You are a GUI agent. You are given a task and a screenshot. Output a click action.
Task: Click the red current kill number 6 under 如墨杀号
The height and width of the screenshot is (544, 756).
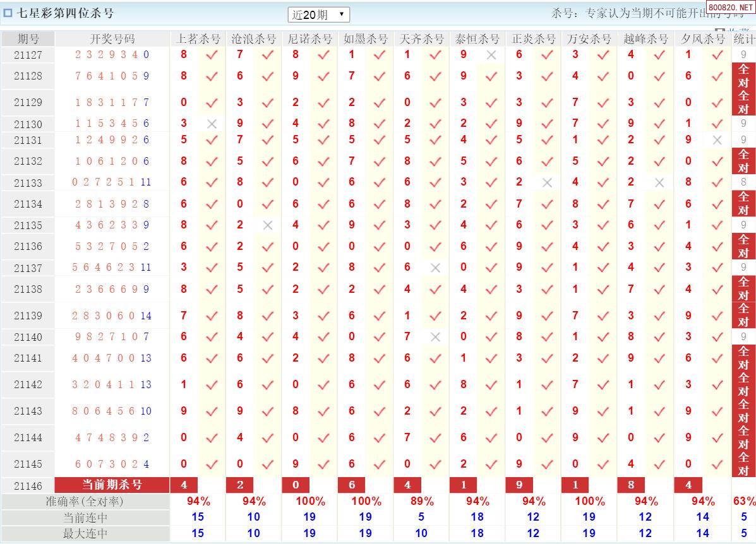coord(352,485)
